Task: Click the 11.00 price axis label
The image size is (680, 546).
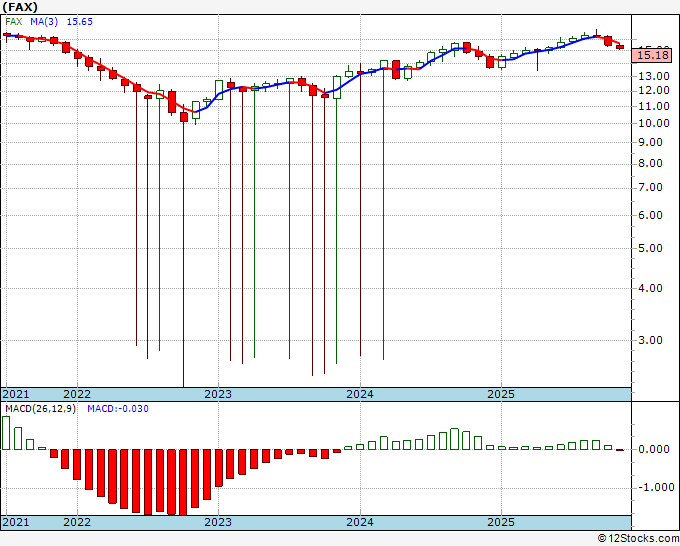Action: (654, 106)
